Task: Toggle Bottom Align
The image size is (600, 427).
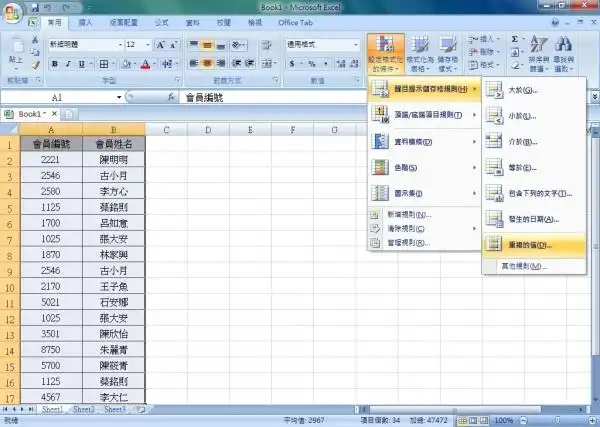Action: pos(220,45)
